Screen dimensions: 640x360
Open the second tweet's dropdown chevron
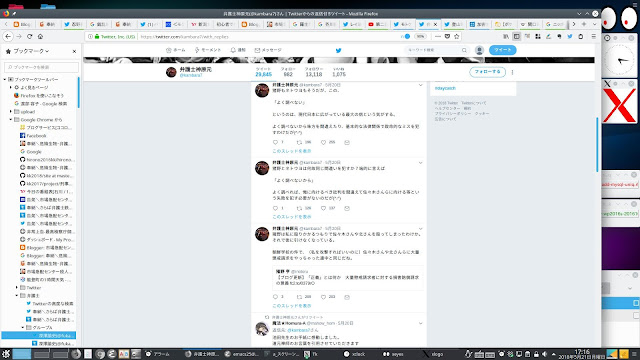tap(420, 163)
